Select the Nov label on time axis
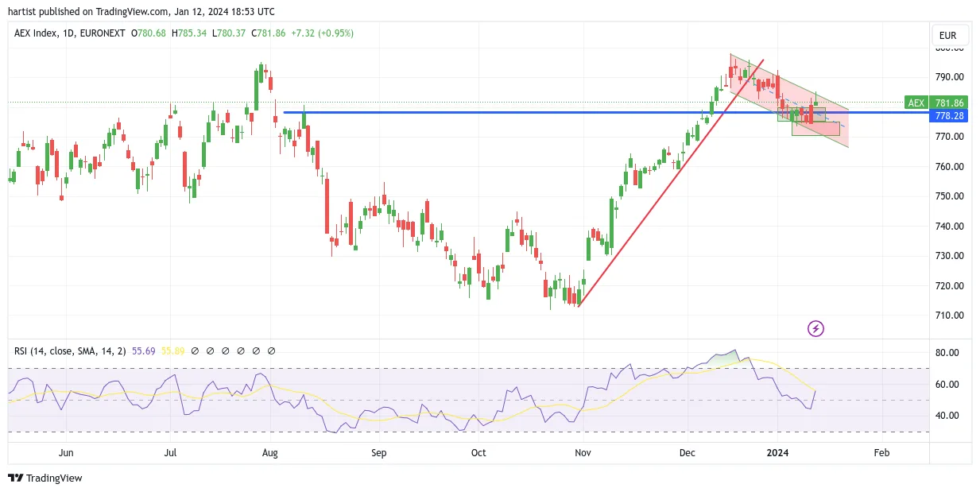The image size is (980, 492). 583,453
